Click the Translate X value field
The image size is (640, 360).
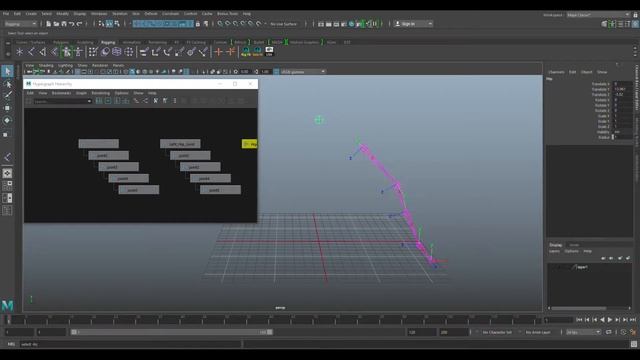(622, 84)
